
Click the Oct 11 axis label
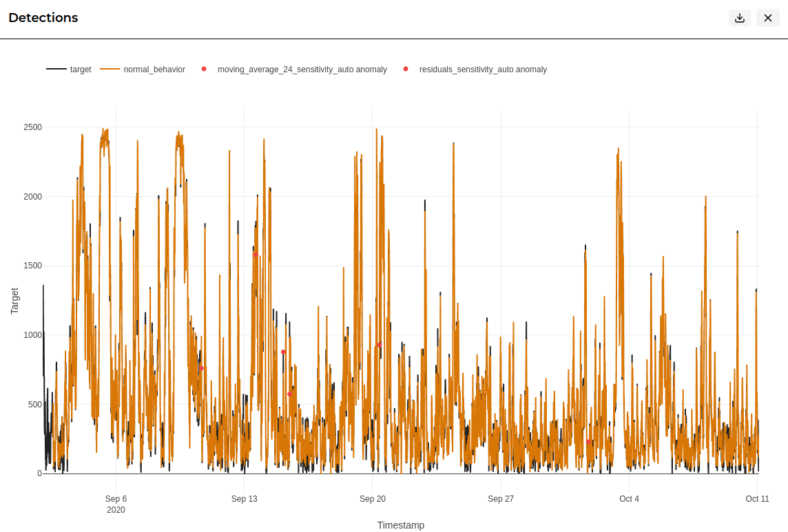coord(757,499)
